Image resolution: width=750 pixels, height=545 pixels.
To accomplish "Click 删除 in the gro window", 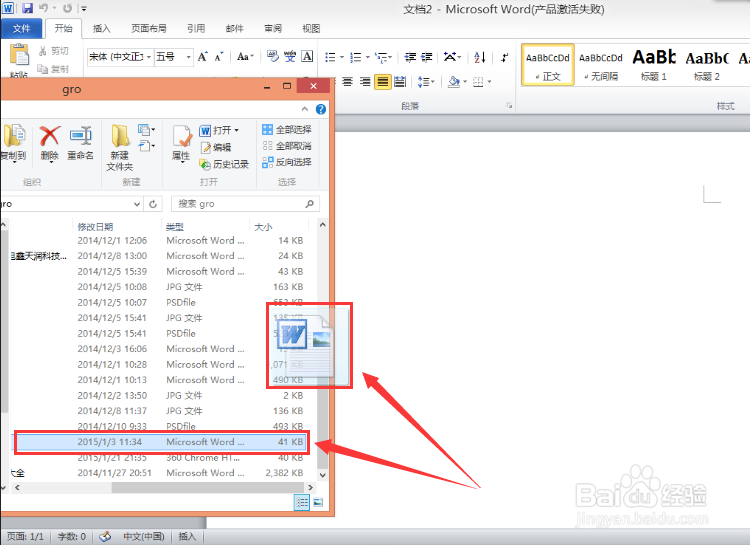I will (x=50, y=143).
